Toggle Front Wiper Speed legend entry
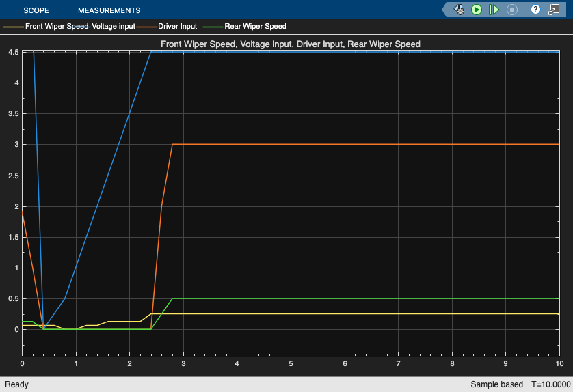The height and width of the screenshot is (392, 573). point(57,26)
